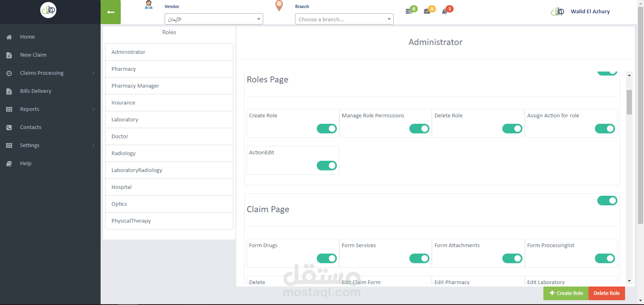The image size is (644, 305).
Task: Toggle Form Processinglist permission
Action: pyautogui.click(x=605, y=258)
